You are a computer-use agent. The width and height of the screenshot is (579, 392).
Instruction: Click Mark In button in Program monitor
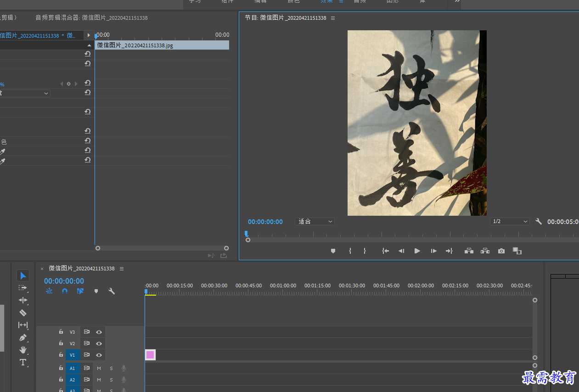point(350,251)
